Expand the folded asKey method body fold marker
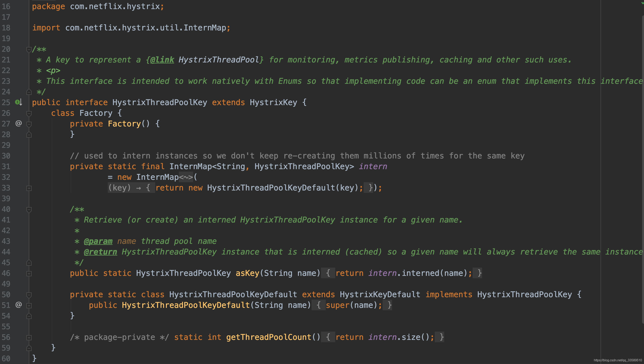 pos(29,273)
